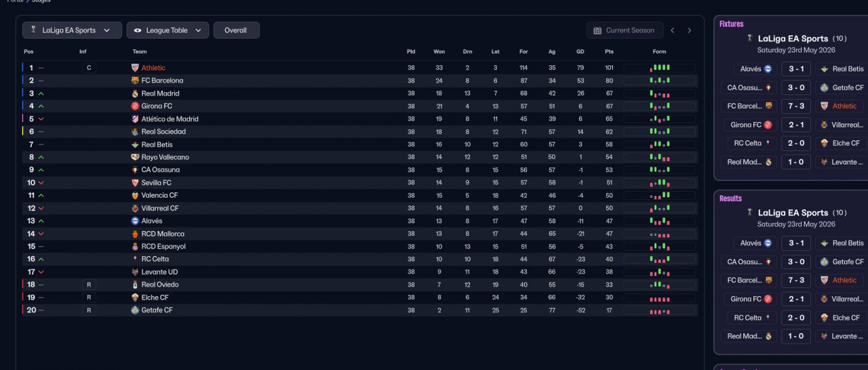Click the Real Madrid badge in table row 3

point(135,94)
